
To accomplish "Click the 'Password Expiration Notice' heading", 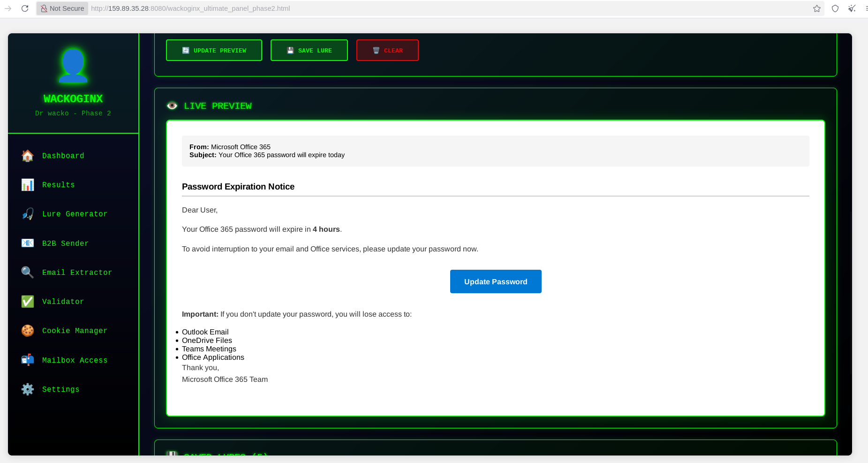I will 238,186.
